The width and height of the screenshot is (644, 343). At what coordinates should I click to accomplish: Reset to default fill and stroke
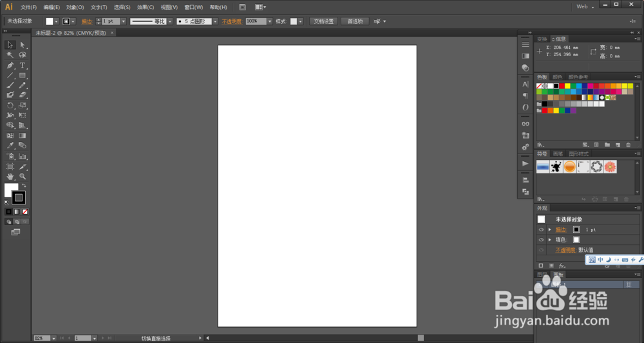tap(7, 202)
